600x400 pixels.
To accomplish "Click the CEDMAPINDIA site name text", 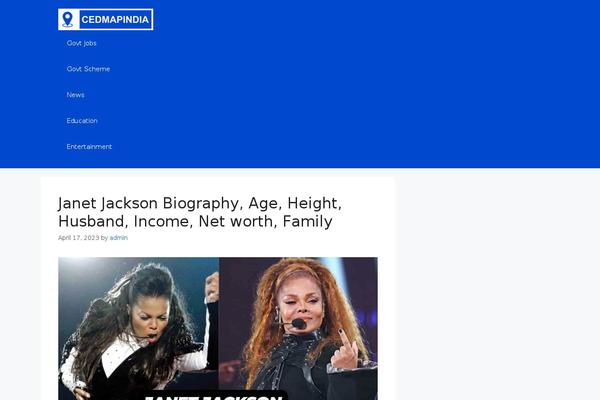I will tap(115, 20).
